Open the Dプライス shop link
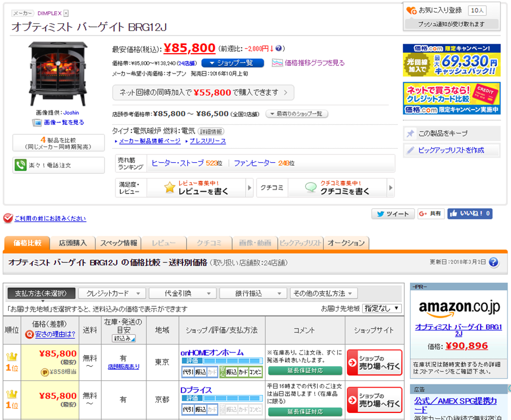 196,390
